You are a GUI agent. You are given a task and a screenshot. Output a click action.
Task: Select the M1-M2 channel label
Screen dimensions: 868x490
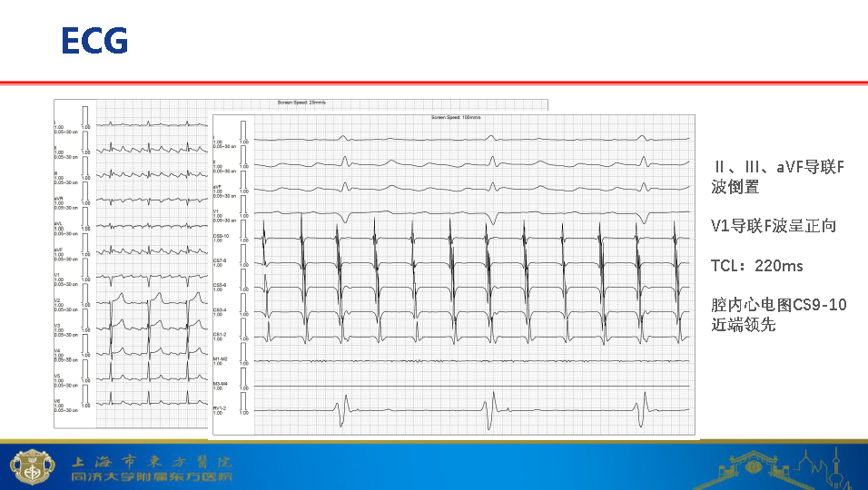(220, 359)
